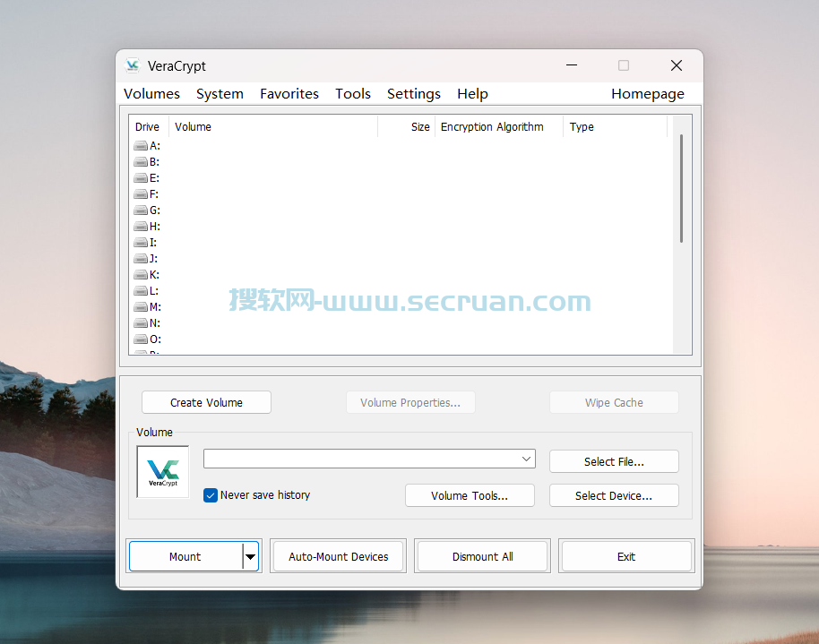Open the Tools menu

pos(353,94)
